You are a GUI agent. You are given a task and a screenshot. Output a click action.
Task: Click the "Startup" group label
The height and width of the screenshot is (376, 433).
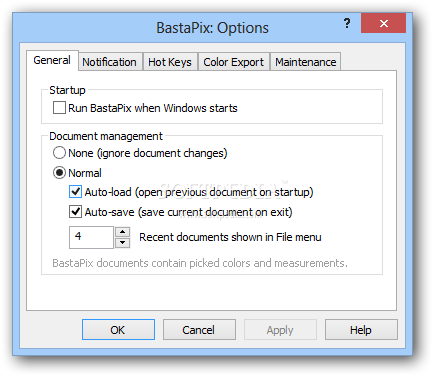pos(67,90)
